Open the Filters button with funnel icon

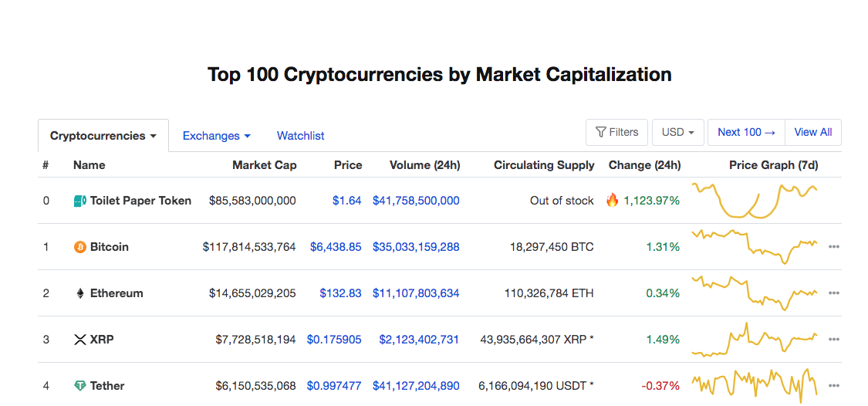616,133
